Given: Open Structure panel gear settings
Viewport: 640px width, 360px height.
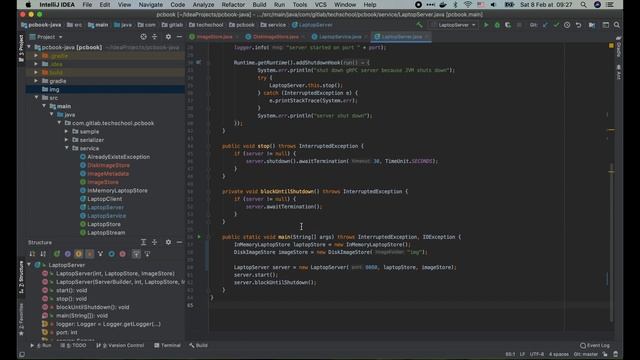Looking at the screenshot, I should 168,242.
